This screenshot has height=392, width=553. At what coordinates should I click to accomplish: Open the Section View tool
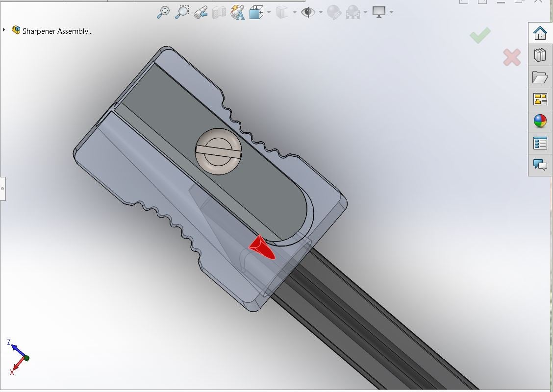click(219, 12)
